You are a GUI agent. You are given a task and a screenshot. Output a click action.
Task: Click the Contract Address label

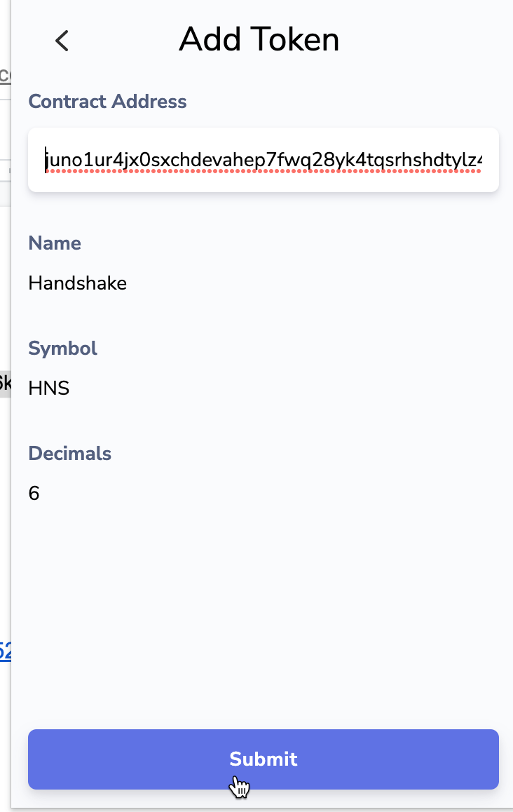pos(107,102)
